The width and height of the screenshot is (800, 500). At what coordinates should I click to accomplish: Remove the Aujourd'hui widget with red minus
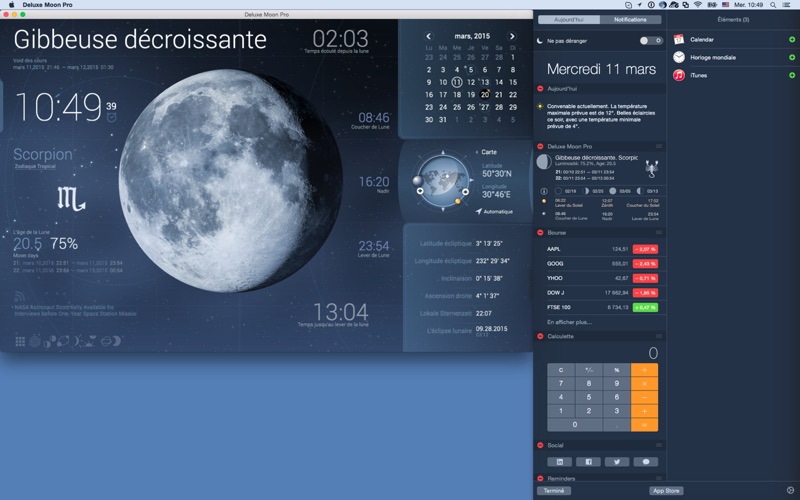540,89
